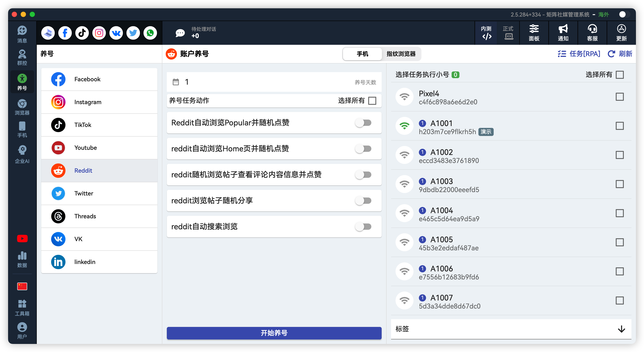The height and width of the screenshot is (352, 644).
Task: Check the A1001 device checkbox
Action: pos(620,126)
